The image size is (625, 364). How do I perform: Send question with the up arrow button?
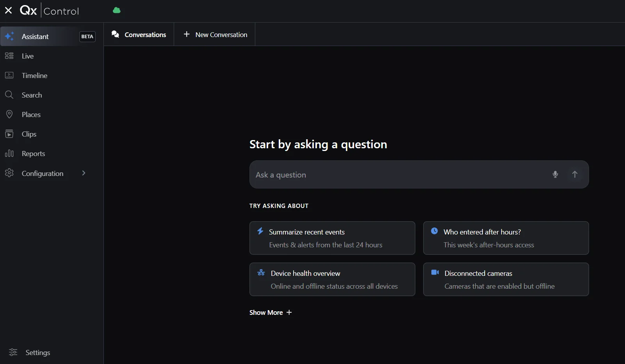coord(575,174)
